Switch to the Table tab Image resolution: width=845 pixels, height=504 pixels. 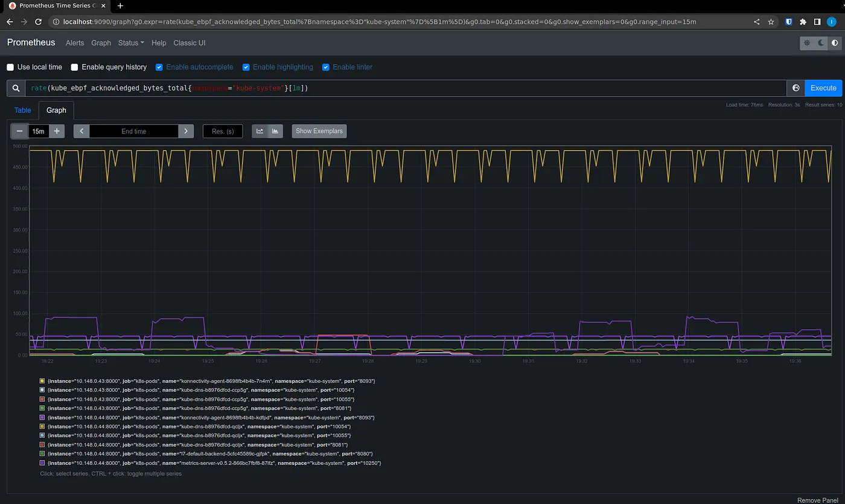pos(22,110)
